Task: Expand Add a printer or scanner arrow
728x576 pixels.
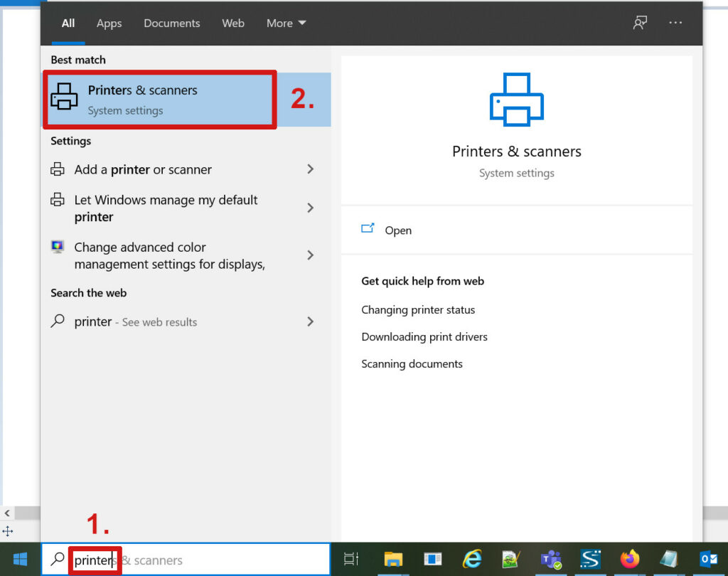Action: coord(311,169)
